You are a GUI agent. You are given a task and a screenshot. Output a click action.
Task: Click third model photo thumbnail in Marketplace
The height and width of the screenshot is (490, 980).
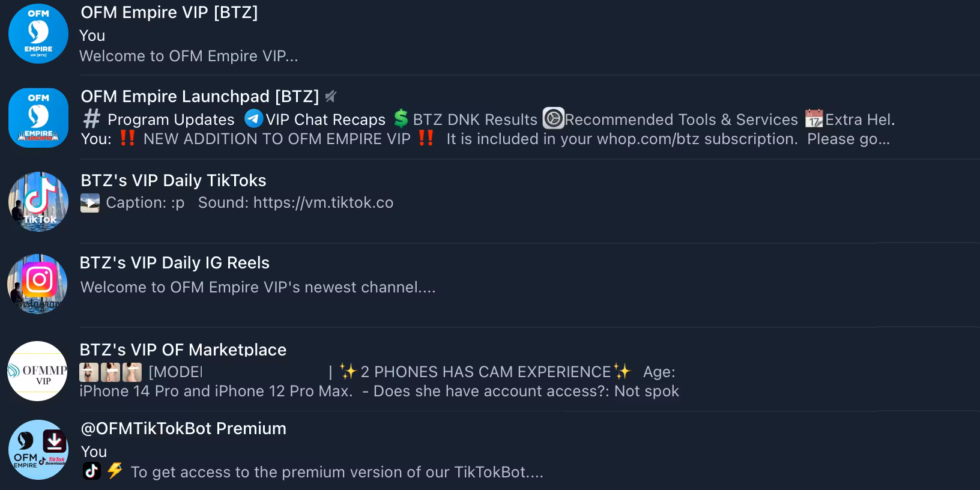[132, 372]
